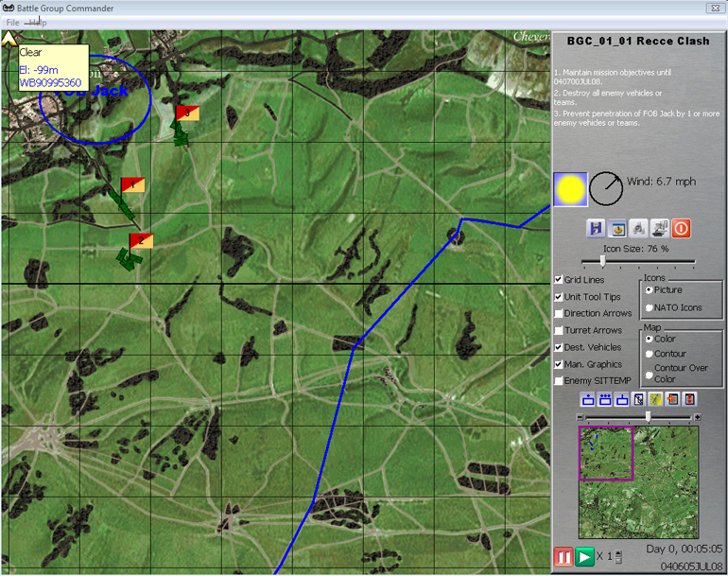Open the File menu
The width and height of the screenshot is (728, 576).
coord(13,22)
